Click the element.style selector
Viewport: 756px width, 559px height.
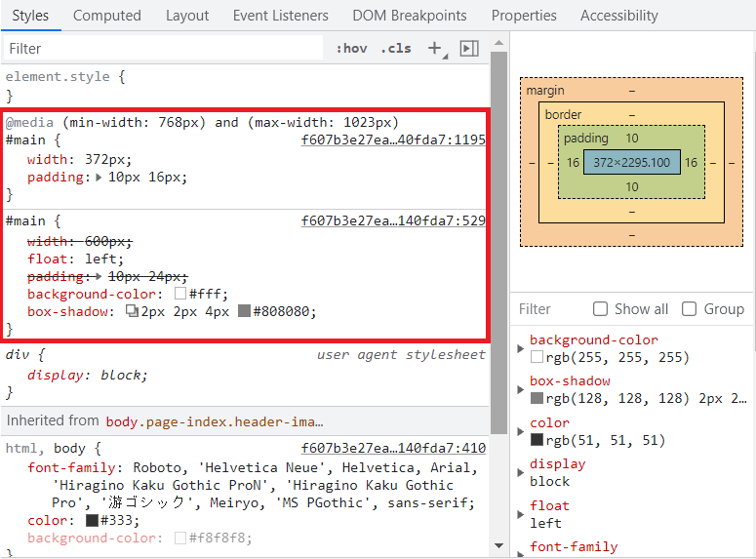coord(58,76)
